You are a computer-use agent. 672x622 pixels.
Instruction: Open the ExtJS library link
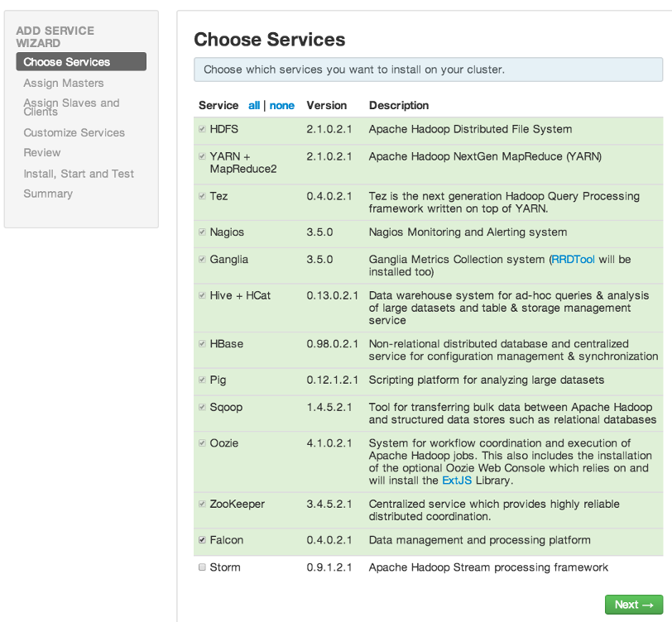click(x=457, y=481)
